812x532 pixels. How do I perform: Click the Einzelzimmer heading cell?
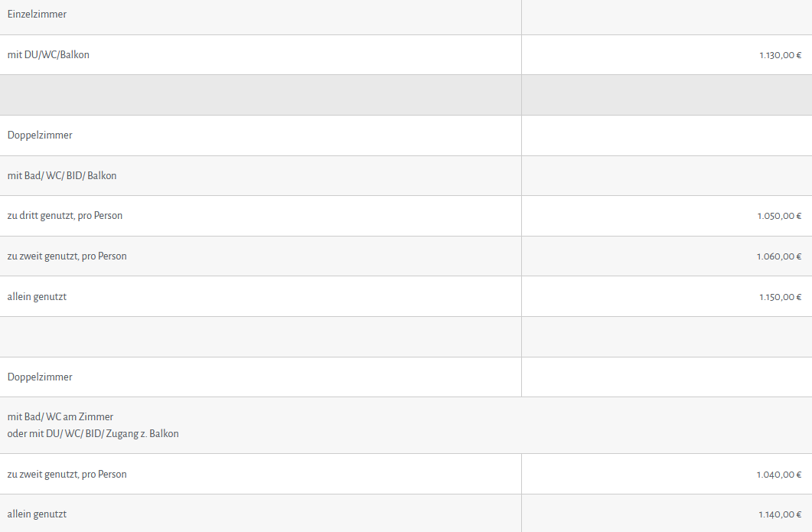pyautogui.click(x=260, y=17)
